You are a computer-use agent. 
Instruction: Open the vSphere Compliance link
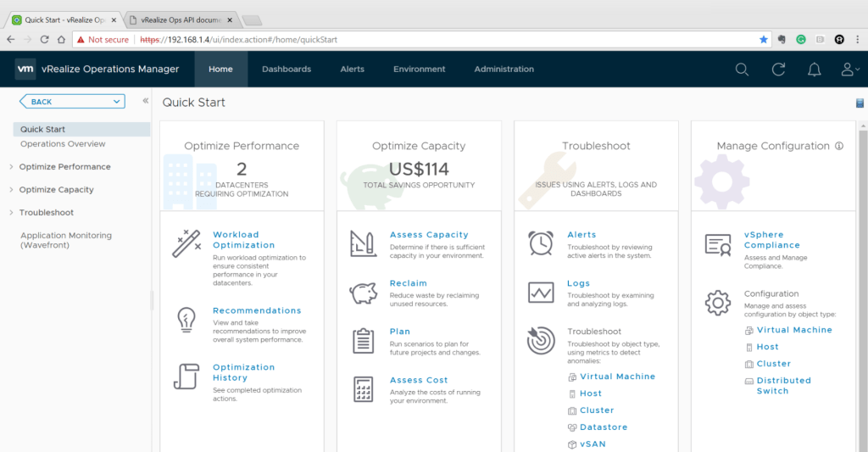point(771,240)
